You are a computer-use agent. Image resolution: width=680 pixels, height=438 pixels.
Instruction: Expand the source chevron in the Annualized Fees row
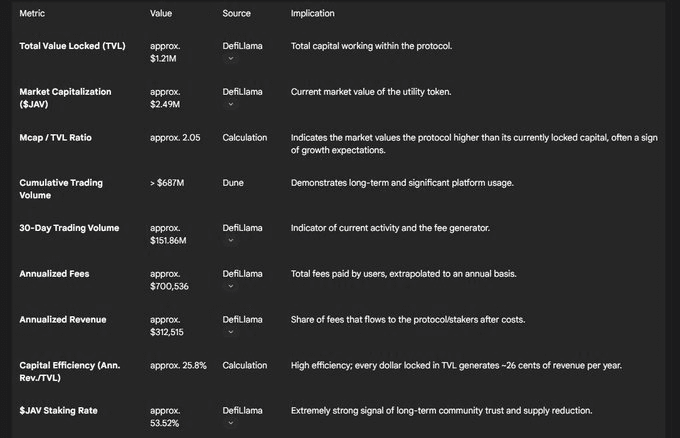click(x=231, y=286)
